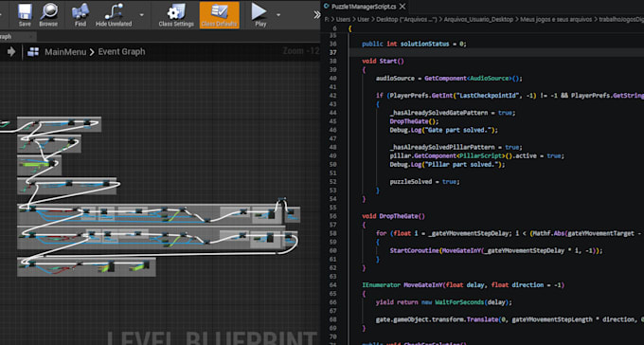
Task: Click the IEnumerator MoveGateInY declaration
Action: click(x=463, y=285)
